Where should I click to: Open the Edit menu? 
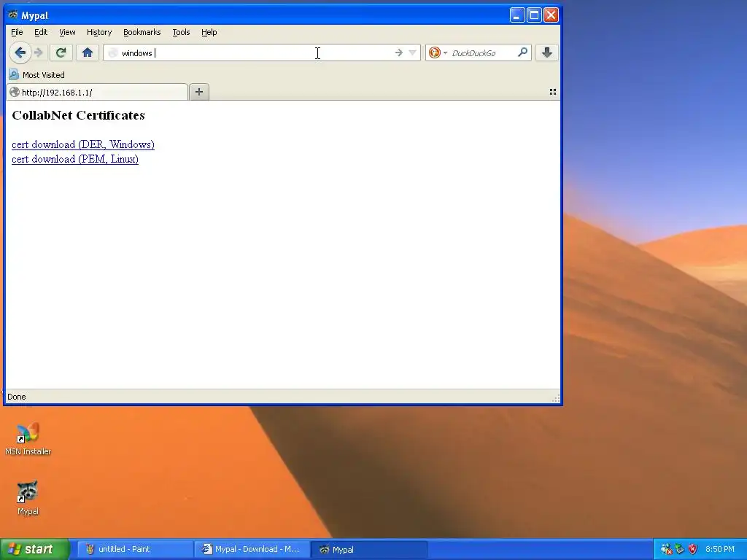point(41,32)
